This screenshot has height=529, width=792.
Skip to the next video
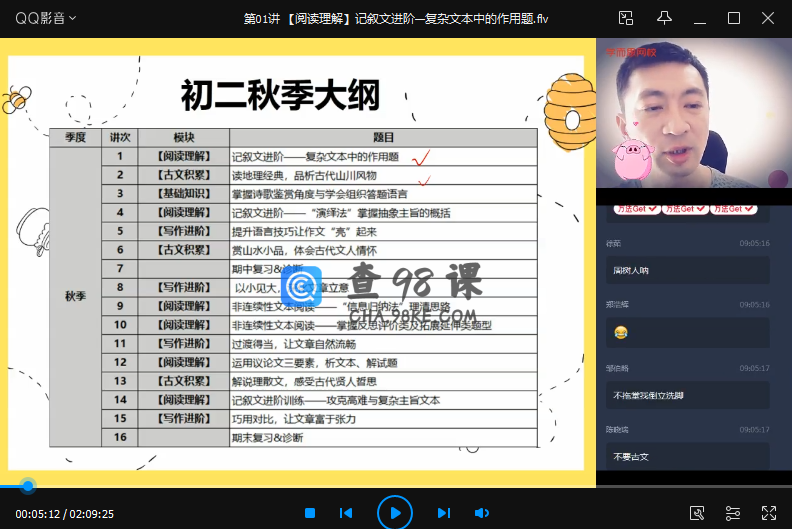[443, 513]
